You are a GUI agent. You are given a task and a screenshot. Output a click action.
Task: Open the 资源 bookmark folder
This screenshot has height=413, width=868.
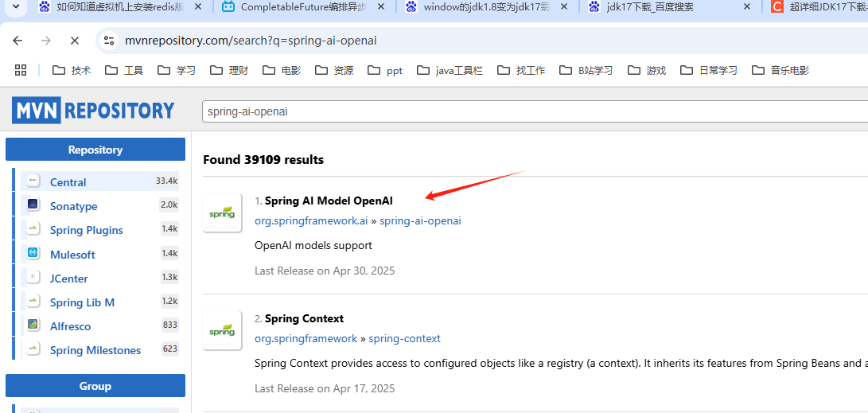(x=334, y=70)
